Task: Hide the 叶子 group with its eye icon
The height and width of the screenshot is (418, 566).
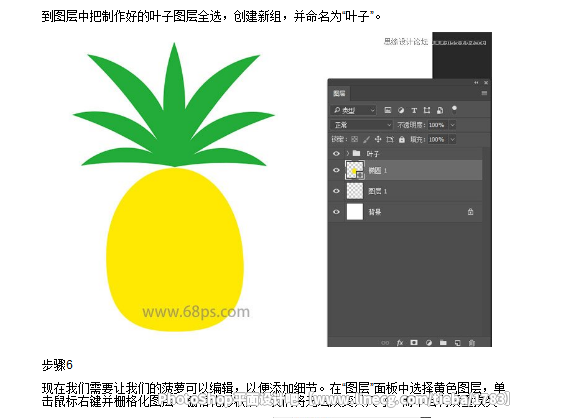Action: (336, 153)
